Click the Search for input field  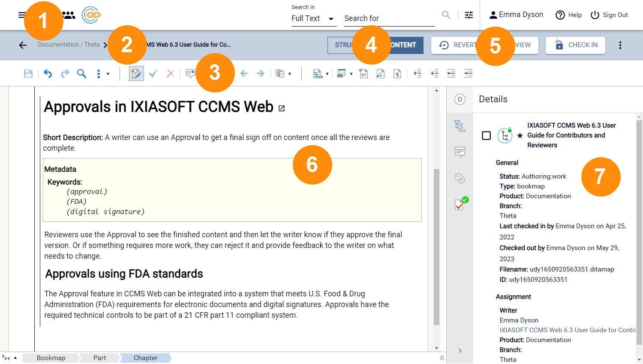tap(389, 18)
